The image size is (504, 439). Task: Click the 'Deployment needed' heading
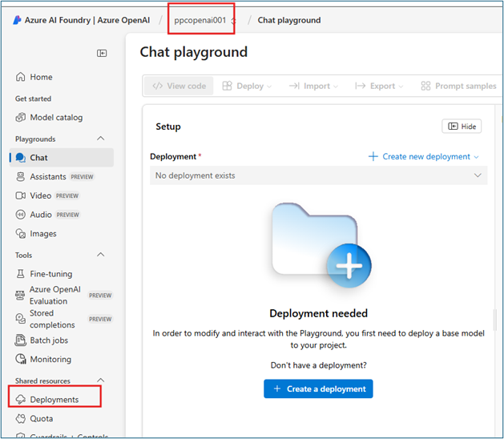[318, 313]
